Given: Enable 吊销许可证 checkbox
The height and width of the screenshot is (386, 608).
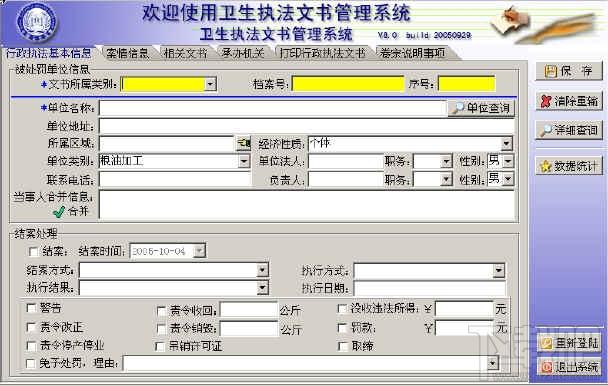Looking at the screenshot, I should 160,346.
